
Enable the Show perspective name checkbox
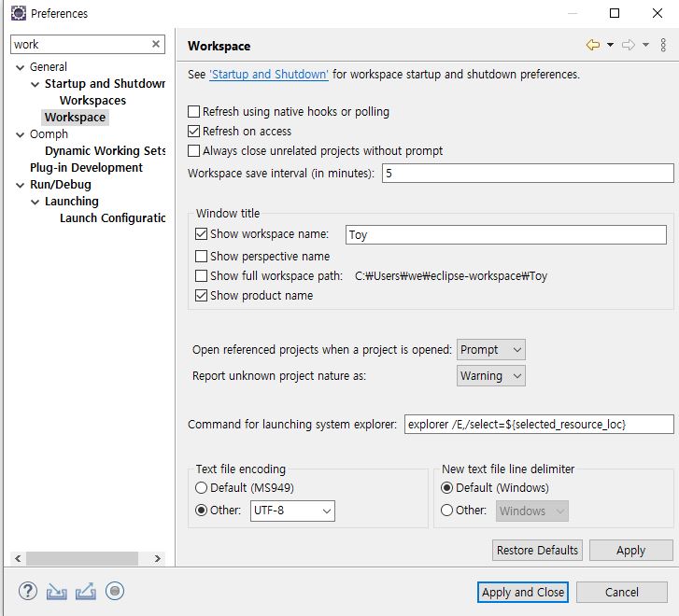click(201, 257)
